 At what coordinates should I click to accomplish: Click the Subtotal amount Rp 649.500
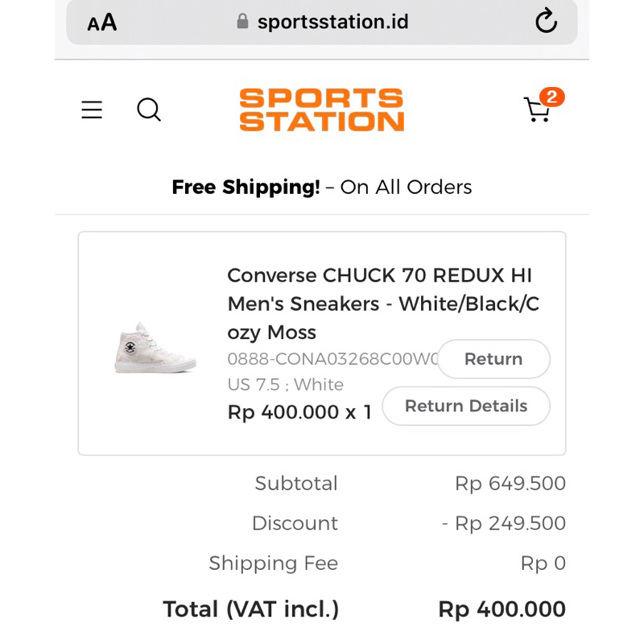pos(510,483)
